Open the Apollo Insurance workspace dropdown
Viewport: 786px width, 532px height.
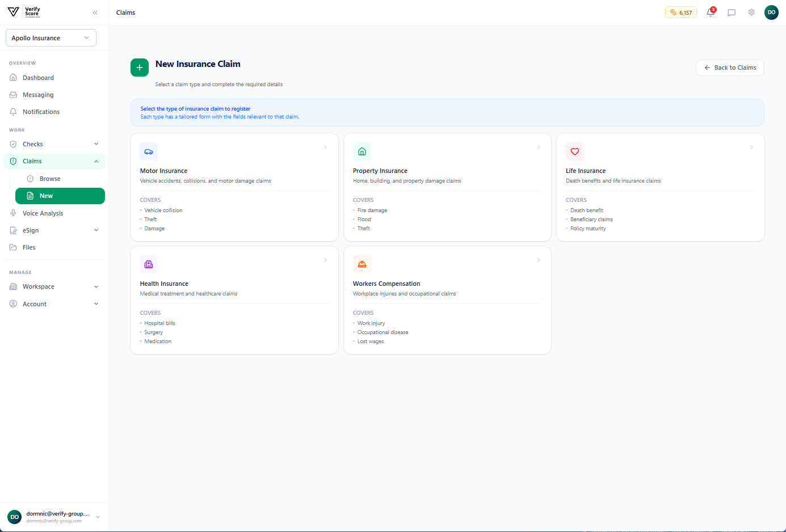tap(51, 38)
